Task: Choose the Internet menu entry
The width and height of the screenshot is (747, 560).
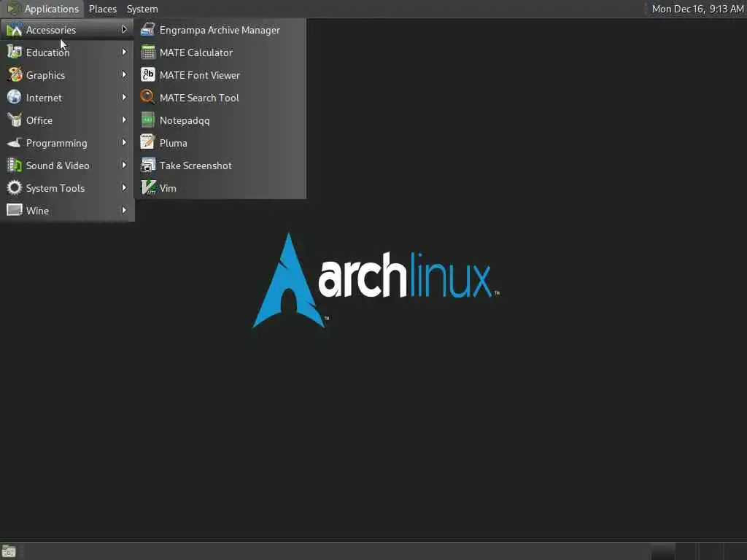Action: click(67, 97)
